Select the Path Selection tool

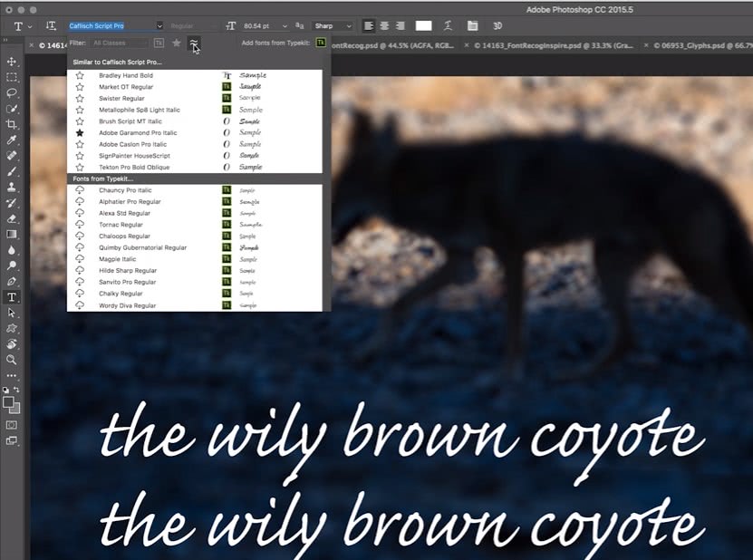[12, 313]
